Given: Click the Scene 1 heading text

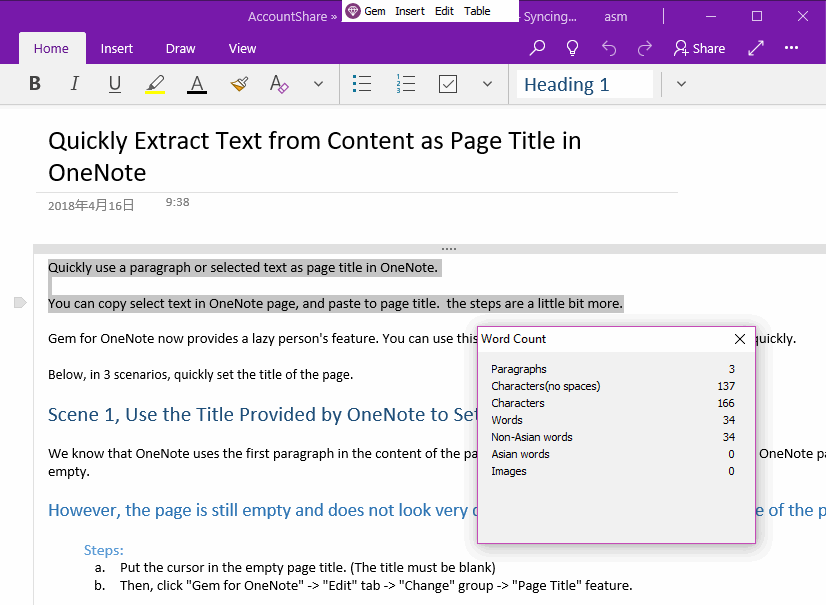Looking at the screenshot, I should click(x=262, y=415).
